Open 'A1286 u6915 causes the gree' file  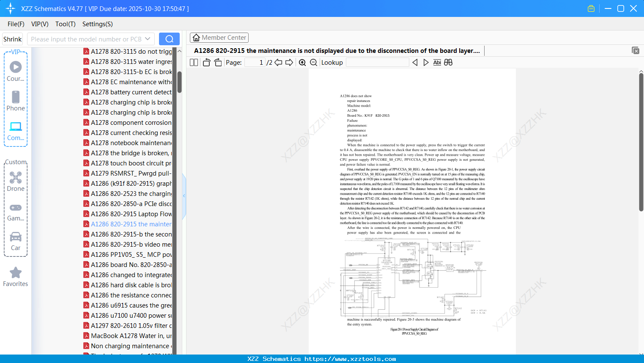(128, 305)
